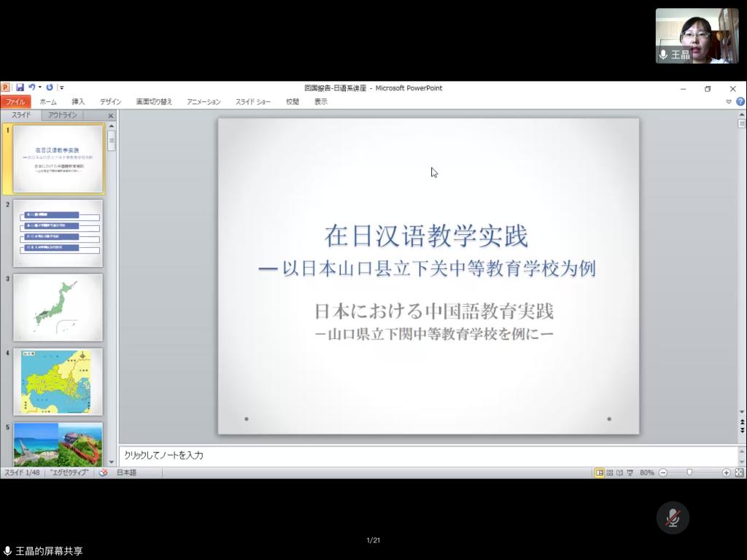
Task: Toggle the muted microphone button
Action: pyautogui.click(x=673, y=518)
